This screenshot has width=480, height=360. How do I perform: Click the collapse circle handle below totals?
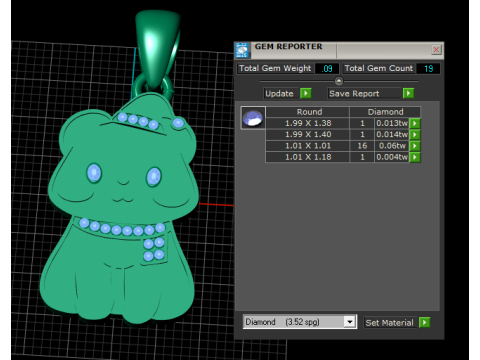point(339,81)
